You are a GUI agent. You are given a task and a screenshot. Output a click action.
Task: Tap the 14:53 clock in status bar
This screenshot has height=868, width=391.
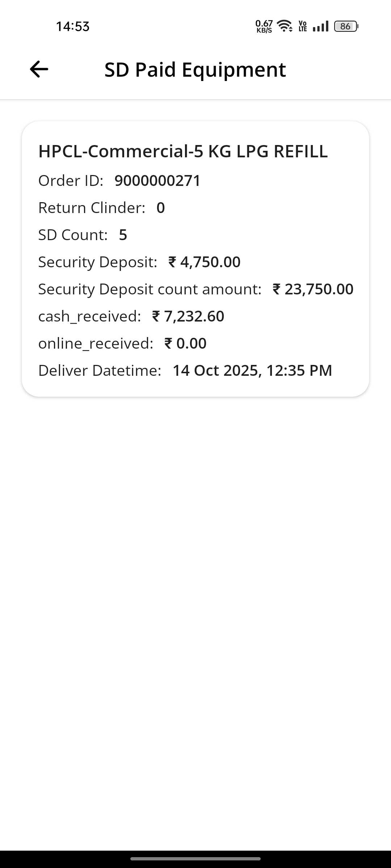coord(72,26)
